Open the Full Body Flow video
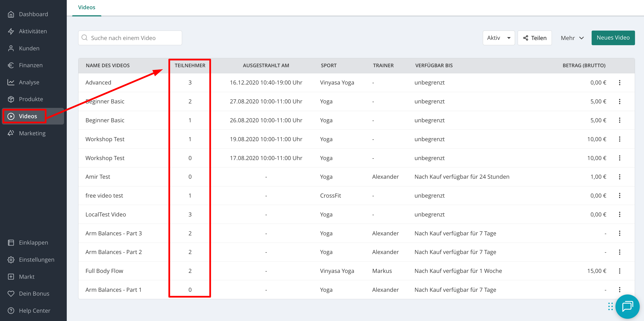644x321 pixels. point(356,271)
